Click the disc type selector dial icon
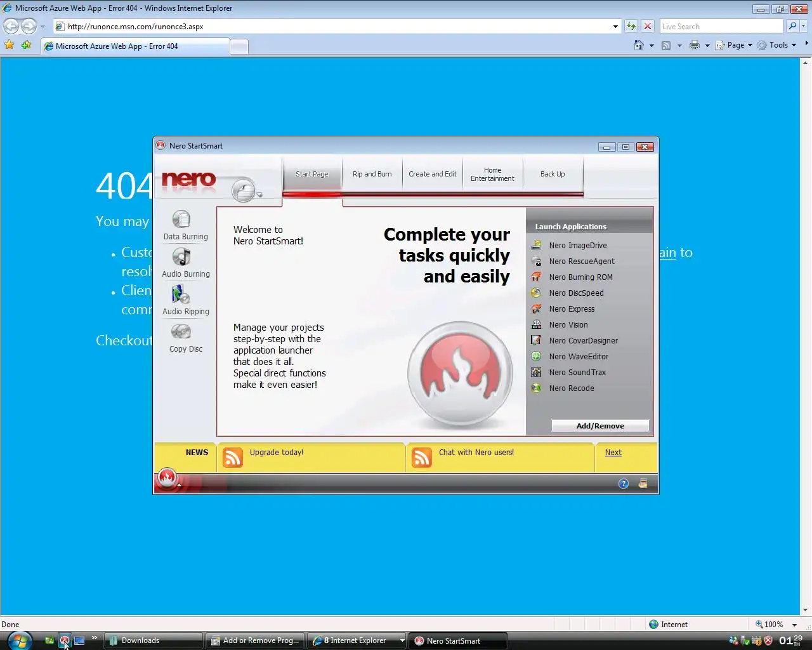Viewport: 812px width, 650px height. pyautogui.click(x=243, y=190)
